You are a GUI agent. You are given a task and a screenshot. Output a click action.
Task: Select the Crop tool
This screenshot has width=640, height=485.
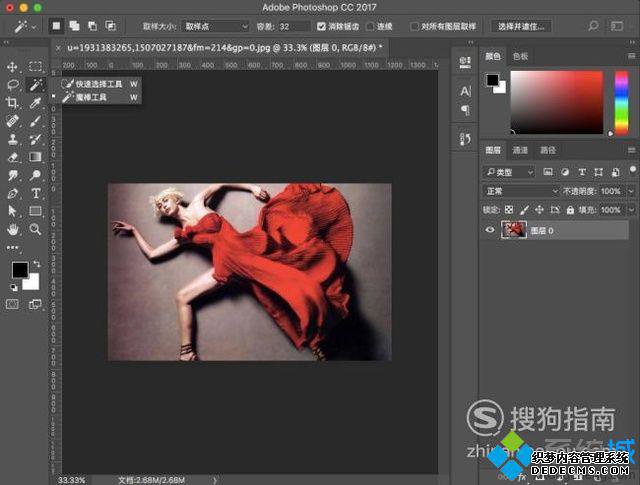(12, 103)
